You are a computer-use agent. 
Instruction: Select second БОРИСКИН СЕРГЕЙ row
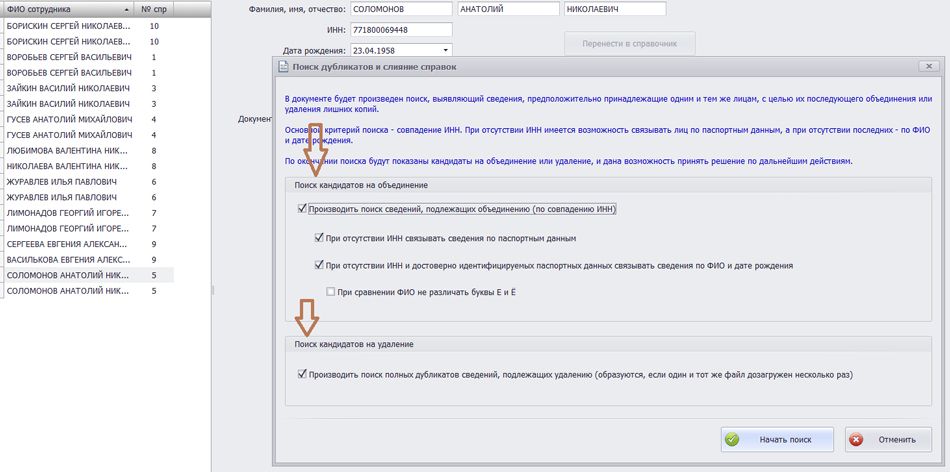[87, 42]
